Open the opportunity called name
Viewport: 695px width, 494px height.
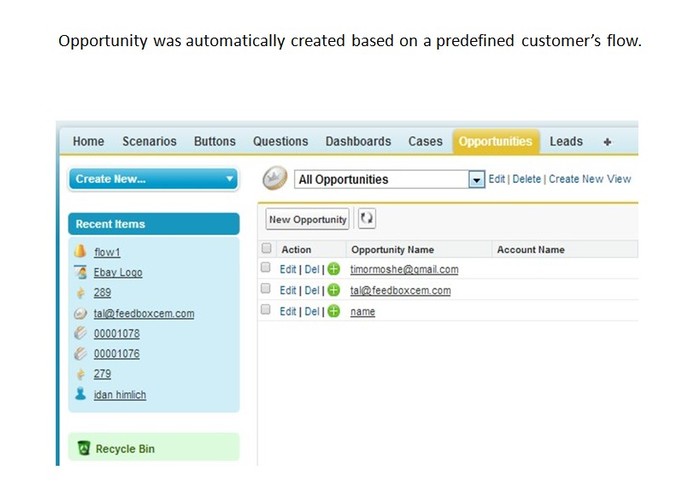363,311
